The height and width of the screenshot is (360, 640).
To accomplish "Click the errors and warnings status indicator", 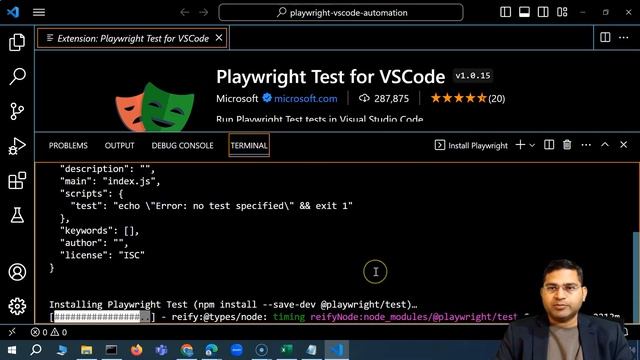I will [49, 332].
